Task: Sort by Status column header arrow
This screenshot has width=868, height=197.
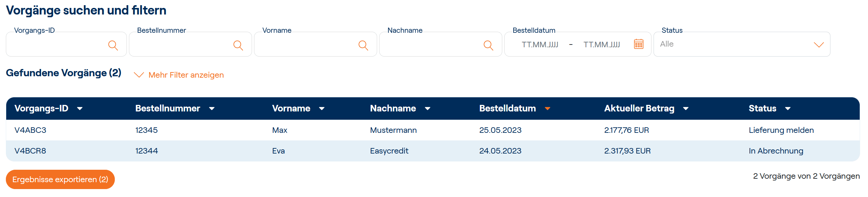Action: coord(788,109)
